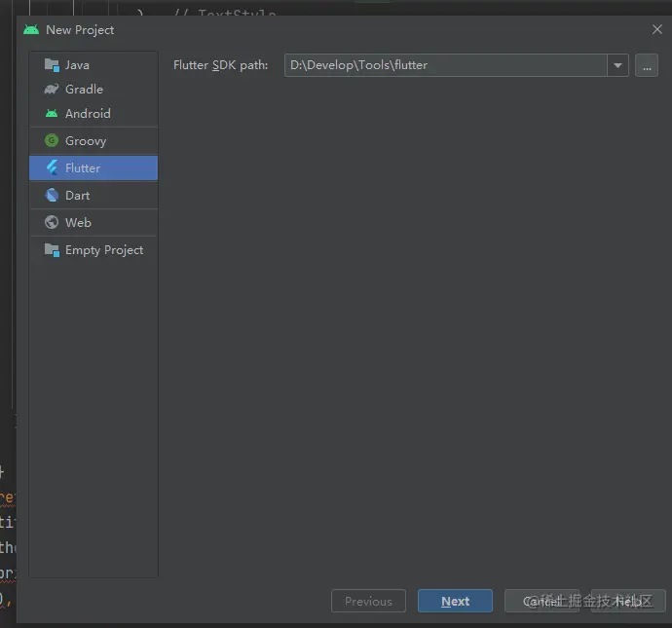The height and width of the screenshot is (628, 672).
Task: Choose Groovy project type
Action: click(93, 140)
